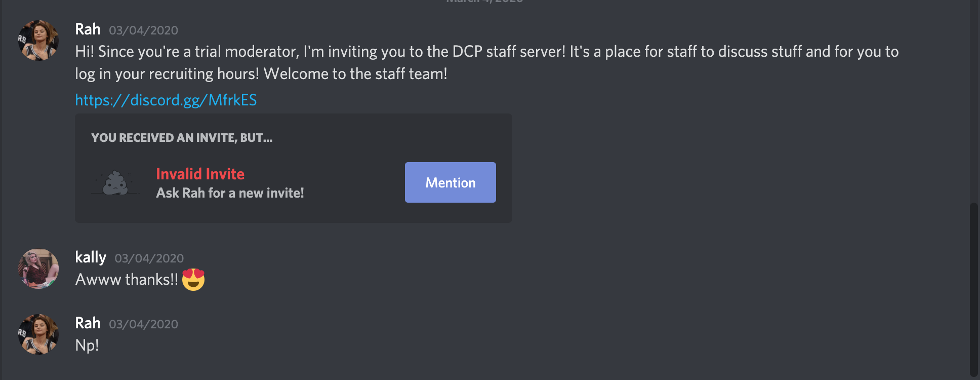The height and width of the screenshot is (380, 980).
Task: Click kally's profile avatar
Action: (38, 269)
